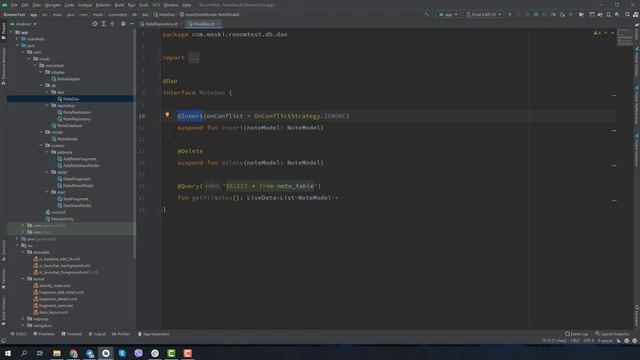Image resolution: width=640 pixels, height=360 pixels.
Task: Click the Project panel vertical scrollbar
Action: point(134,143)
